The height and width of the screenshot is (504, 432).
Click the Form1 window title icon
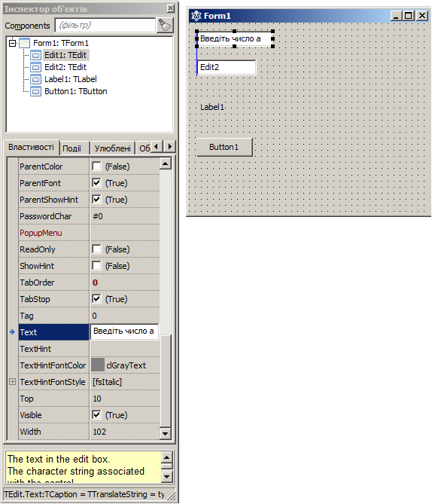[196, 16]
